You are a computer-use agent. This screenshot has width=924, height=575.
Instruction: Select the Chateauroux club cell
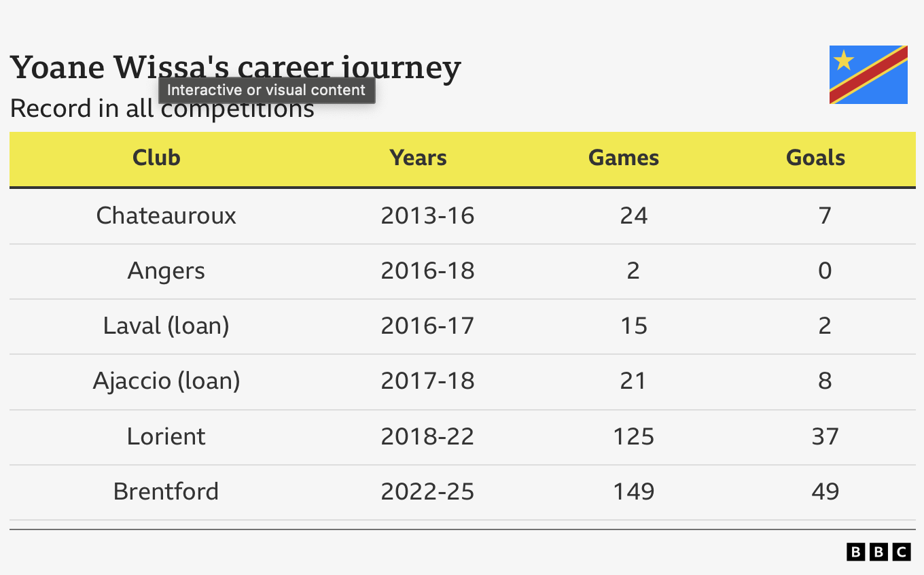tap(166, 215)
